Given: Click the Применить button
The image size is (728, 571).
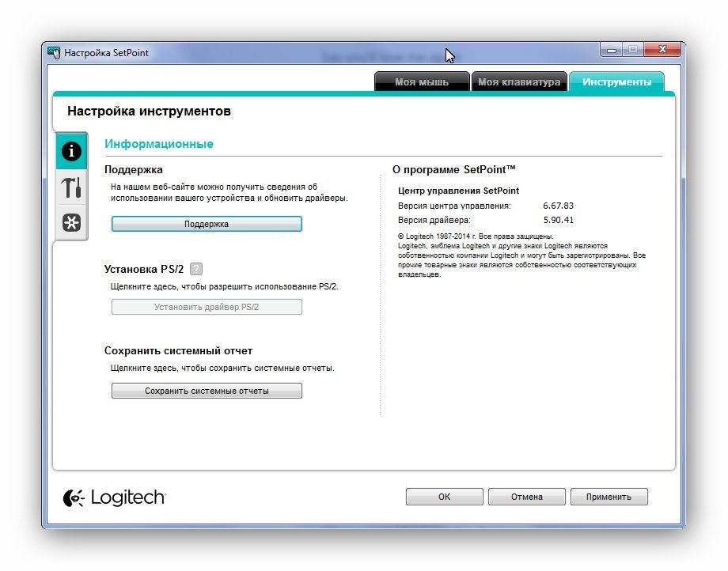Looking at the screenshot, I should (x=609, y=497).
